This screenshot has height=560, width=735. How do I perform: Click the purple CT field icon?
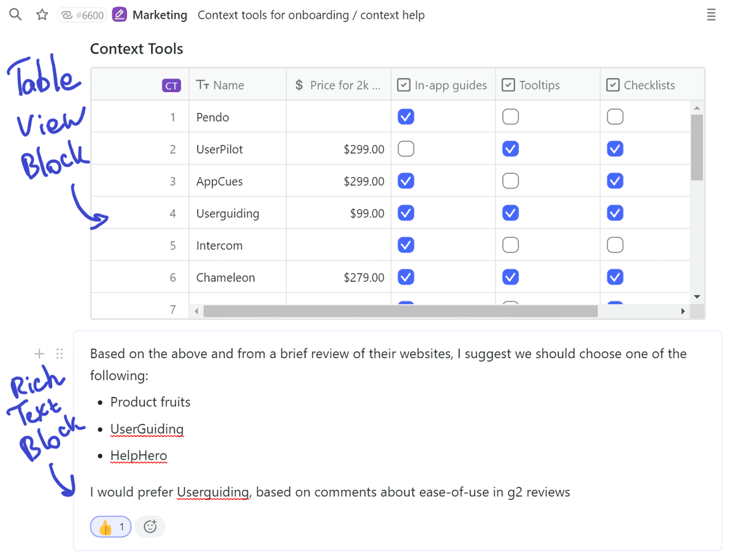[x=172, y=86]
